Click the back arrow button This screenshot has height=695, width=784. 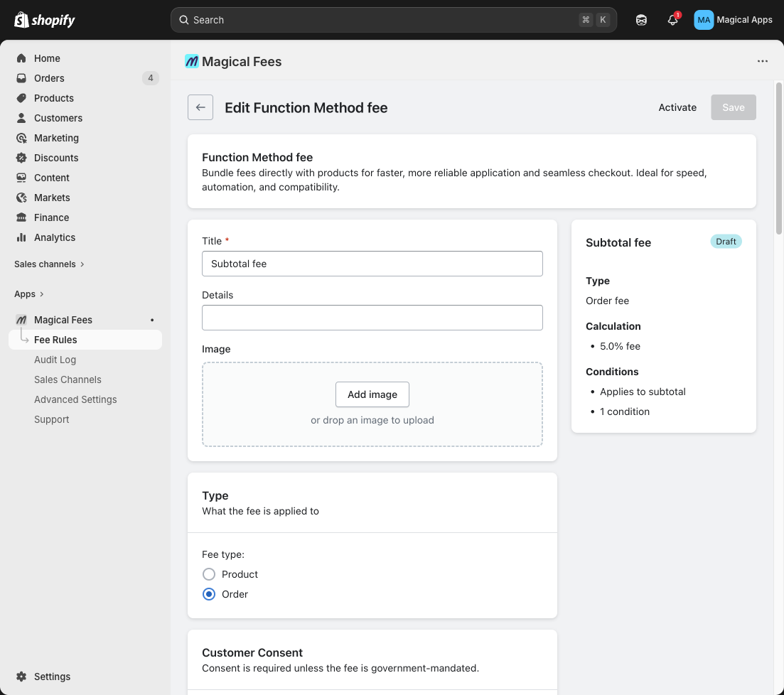200,107
